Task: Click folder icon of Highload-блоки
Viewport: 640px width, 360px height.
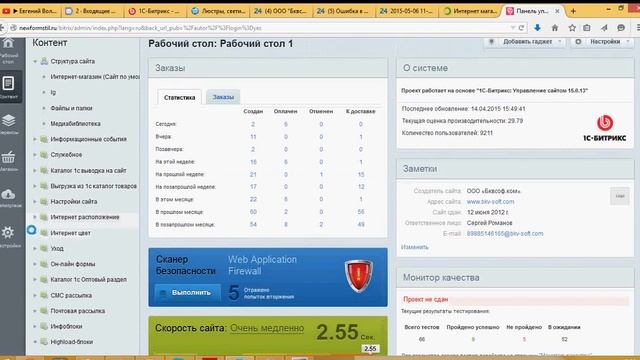Action: point(44,342)
